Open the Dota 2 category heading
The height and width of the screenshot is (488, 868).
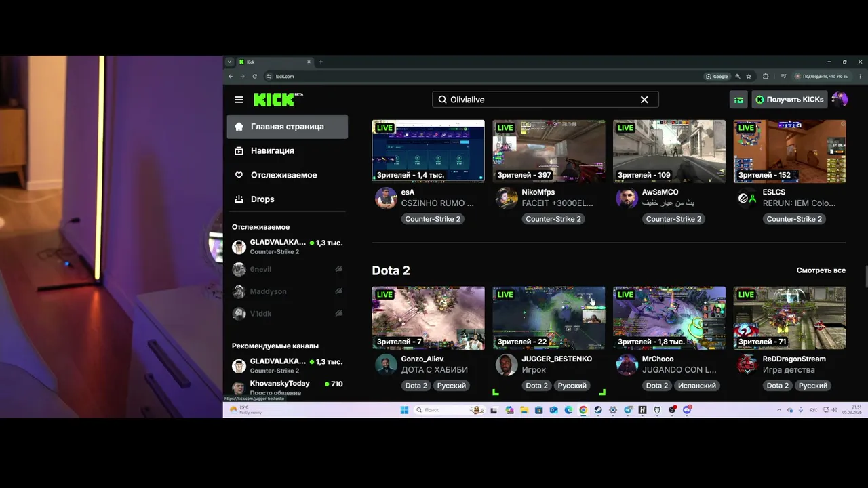391,270
